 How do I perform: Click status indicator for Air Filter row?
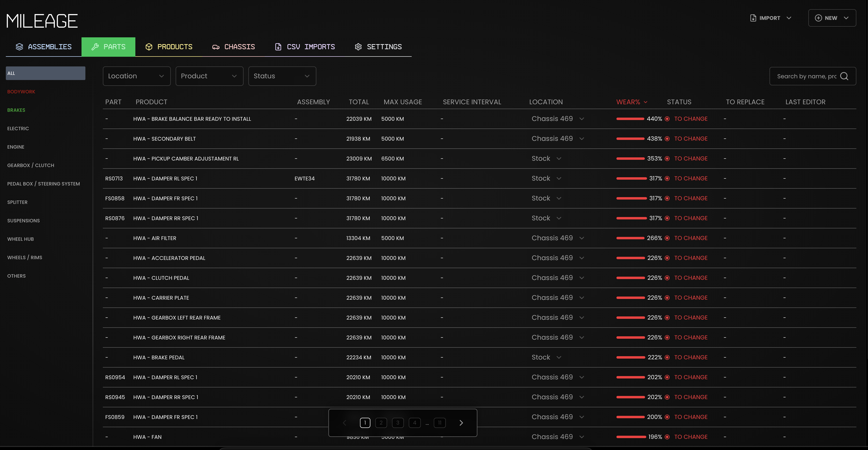coord(667,238)
